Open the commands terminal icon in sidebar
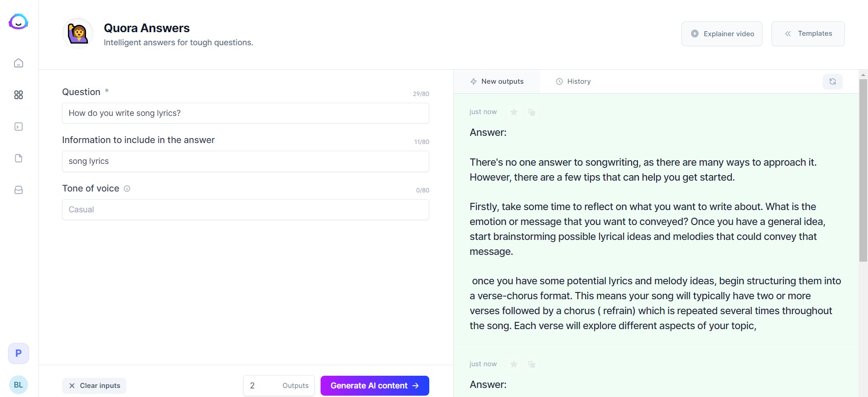The height and width of the screenshot is (397, 868). coord(19,126)
